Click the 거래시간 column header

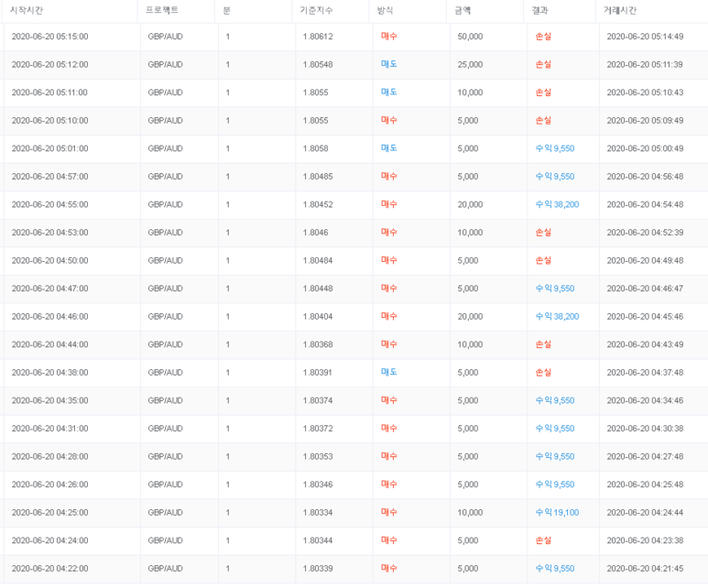click(620, 10)
